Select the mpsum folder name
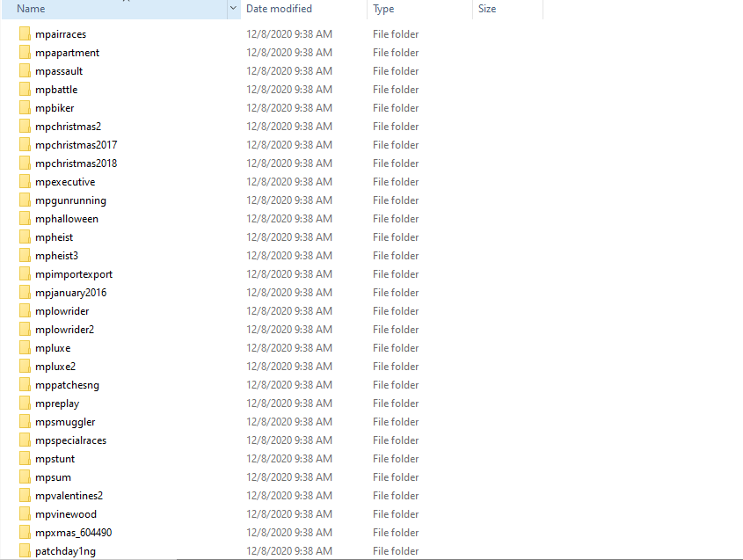The image size is (743, 560). [x=53, y=477]
